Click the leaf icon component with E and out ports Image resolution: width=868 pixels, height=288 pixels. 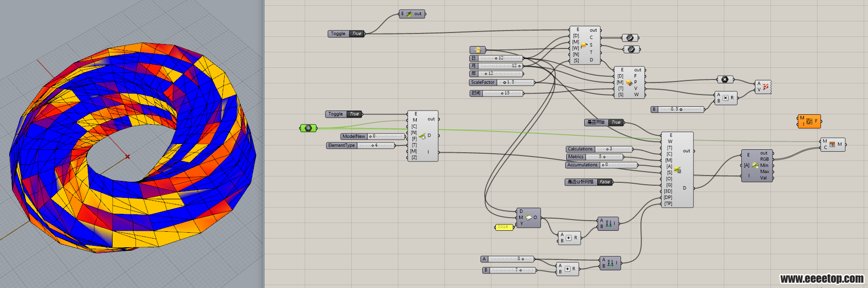click(412, 14)
